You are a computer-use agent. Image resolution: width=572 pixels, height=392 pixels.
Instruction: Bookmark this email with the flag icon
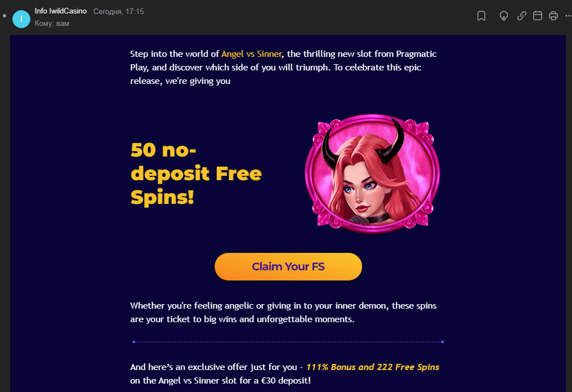coord(481,16)
